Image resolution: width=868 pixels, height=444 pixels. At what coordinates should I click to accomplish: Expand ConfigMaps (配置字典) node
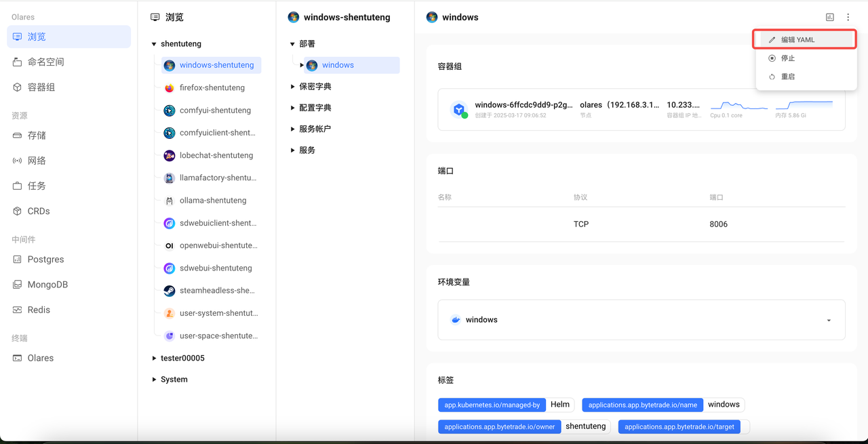tap(292, 108)
